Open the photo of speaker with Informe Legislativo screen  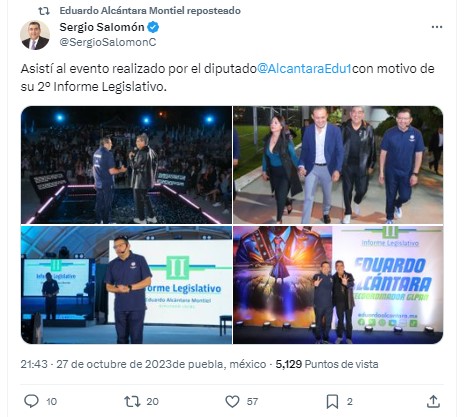(126, 285)
